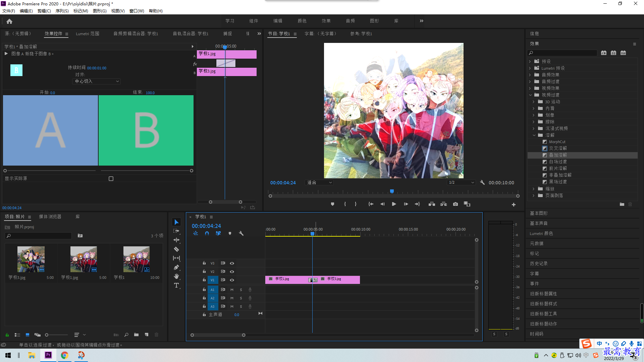The width and height of the screenshot is (644, 362).
Task: Add marker in program monitor
Action: 332,204
